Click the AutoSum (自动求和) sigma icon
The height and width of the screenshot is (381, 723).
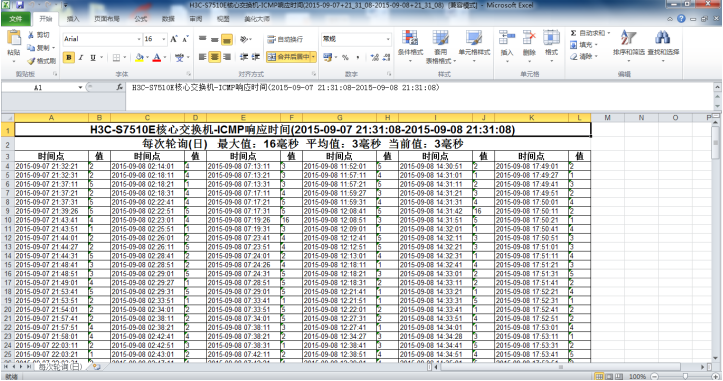click(x=573, y=33)
